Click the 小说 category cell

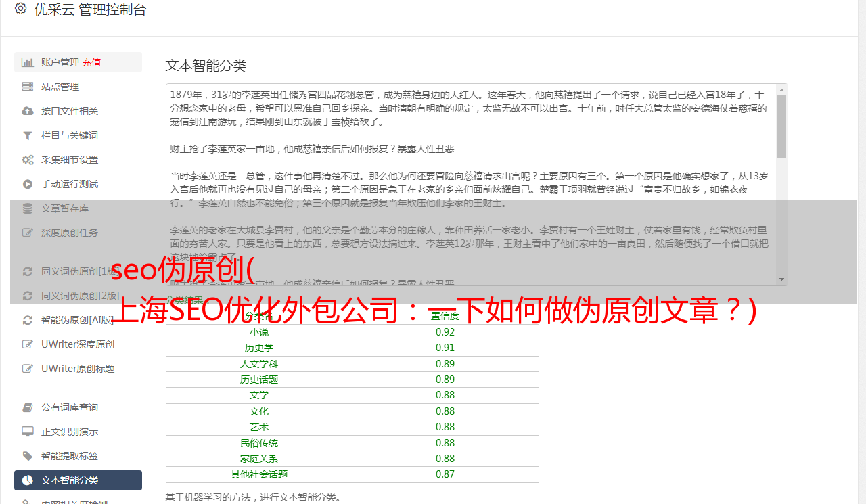pos(259,332)
